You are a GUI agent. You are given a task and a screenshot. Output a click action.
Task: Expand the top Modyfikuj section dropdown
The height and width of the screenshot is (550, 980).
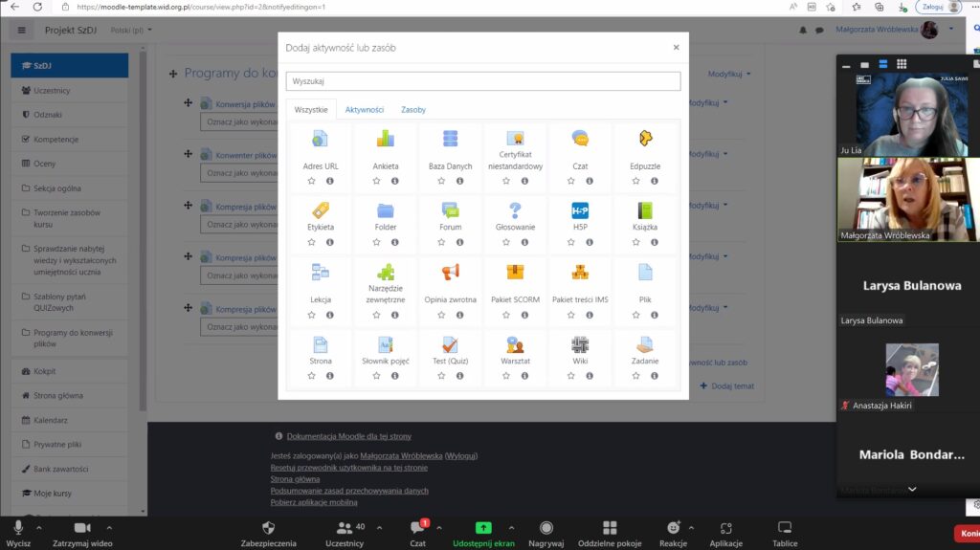[729, 74]
